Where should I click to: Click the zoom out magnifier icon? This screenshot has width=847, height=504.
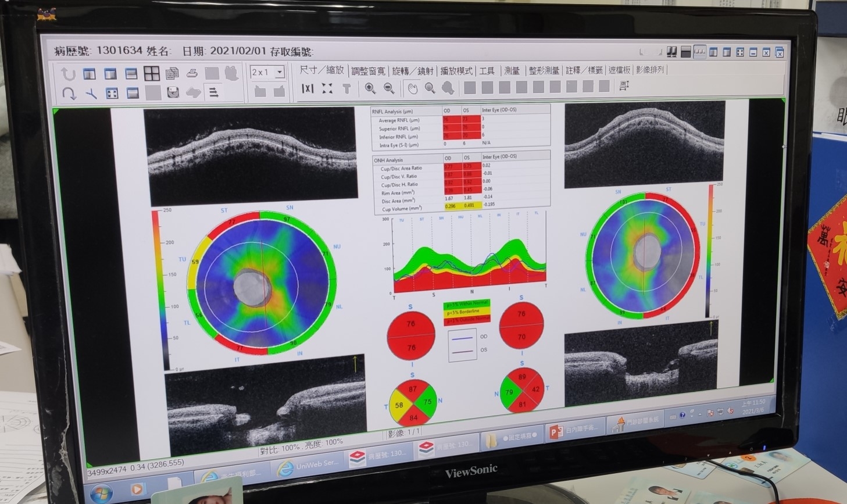point(389,88)
